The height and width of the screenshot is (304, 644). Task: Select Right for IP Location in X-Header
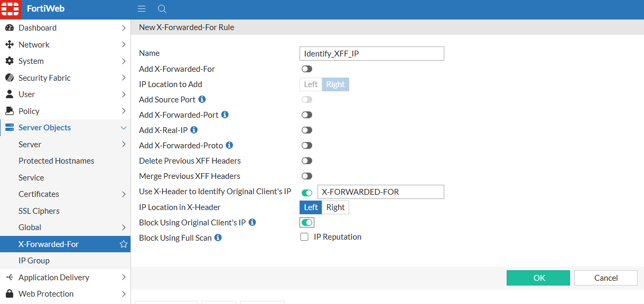click(335, 207)
